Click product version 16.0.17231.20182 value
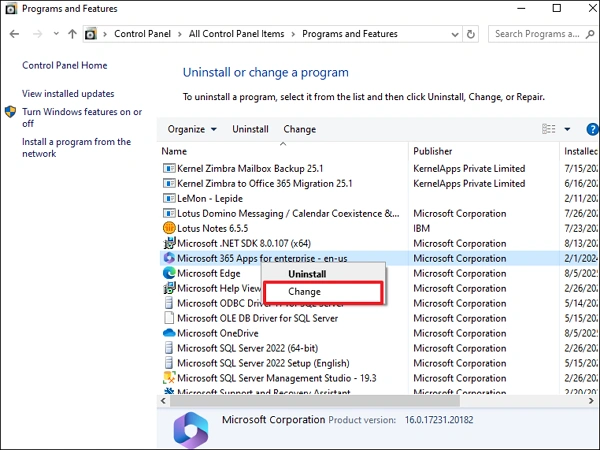This screenshot has height=450, width=600. 439,420
